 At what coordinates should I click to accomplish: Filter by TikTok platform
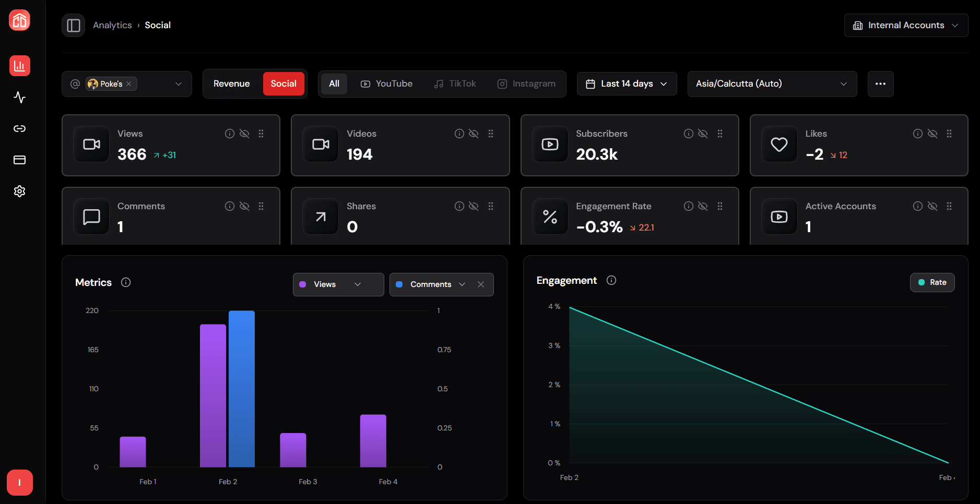(x=455, y=84)
